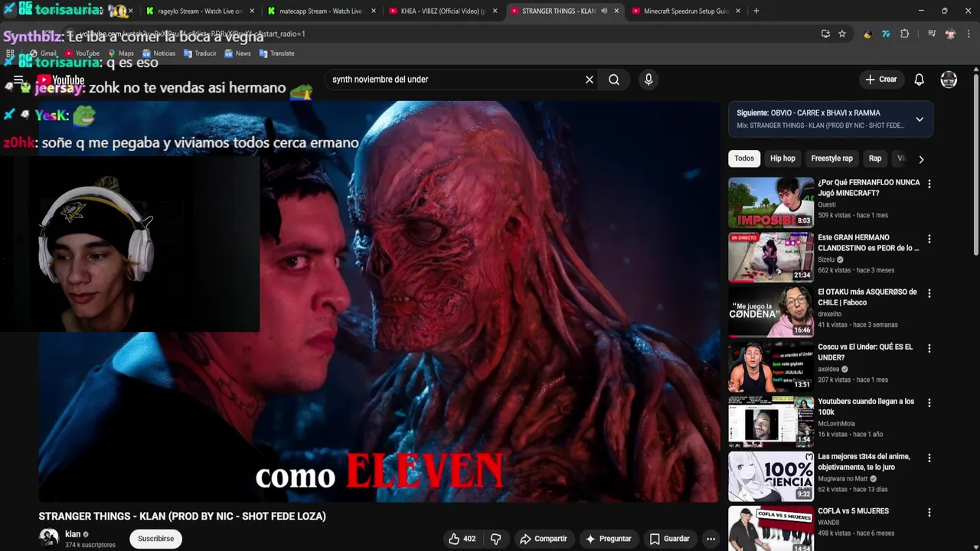Click the install app icon in address bar
The height and width of the screenshot is (551, 980).
(825, 34)
